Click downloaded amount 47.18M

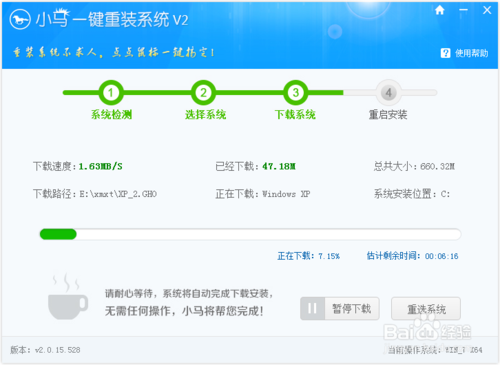[x=279, y=166]
